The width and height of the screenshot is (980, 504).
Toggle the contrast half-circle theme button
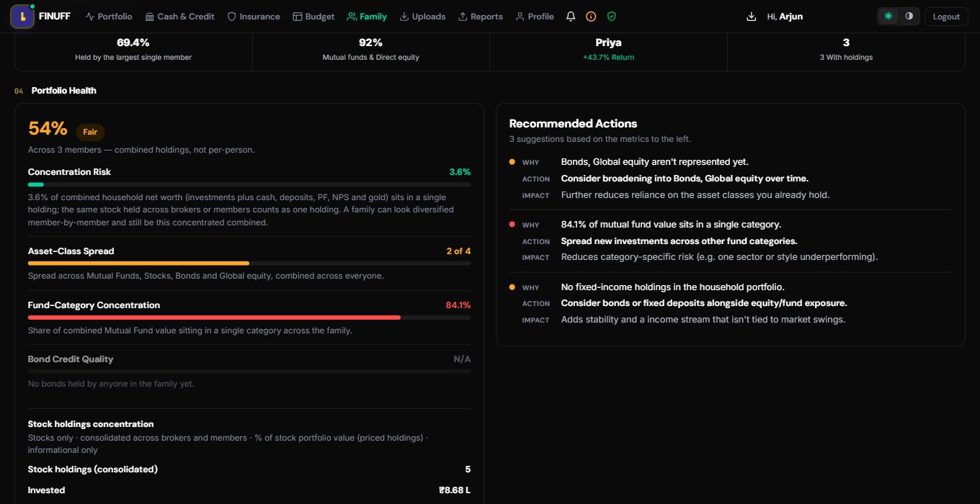click(909, 17)
